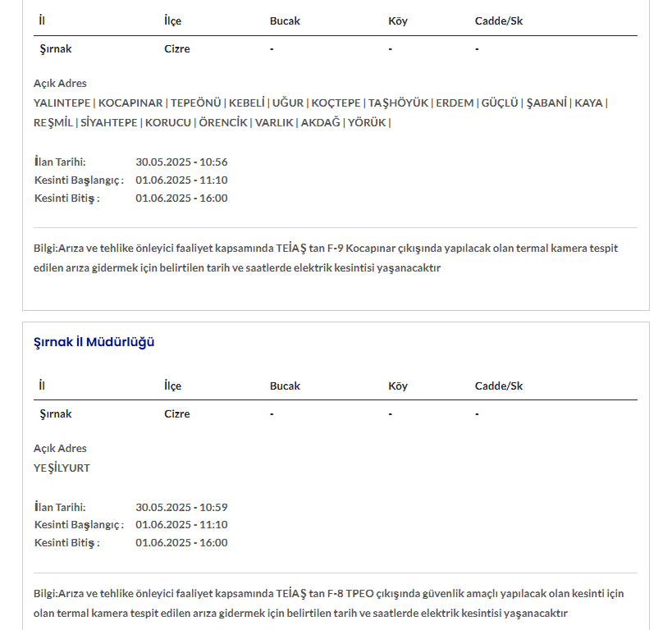The height and width of the screenshot is (630, 672).
Task: Click announcement date 30.05.2025 - 10:56
Action: coord(181,162)
